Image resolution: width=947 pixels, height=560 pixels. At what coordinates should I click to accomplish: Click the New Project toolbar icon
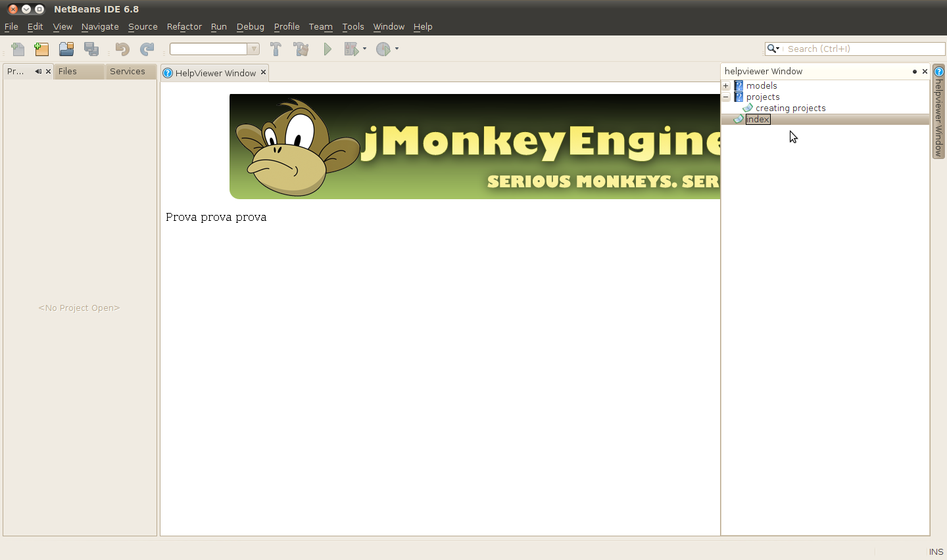click(41, 49)
